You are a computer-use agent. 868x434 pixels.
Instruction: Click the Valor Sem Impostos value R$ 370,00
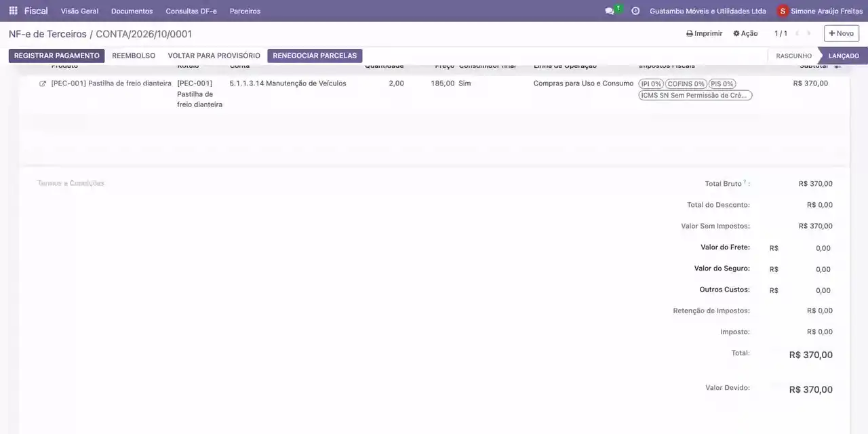816,226
